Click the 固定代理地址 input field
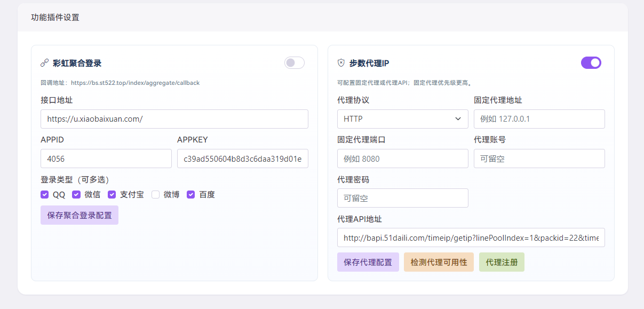The width and height of the screenshot is (644, 309). 539,119
